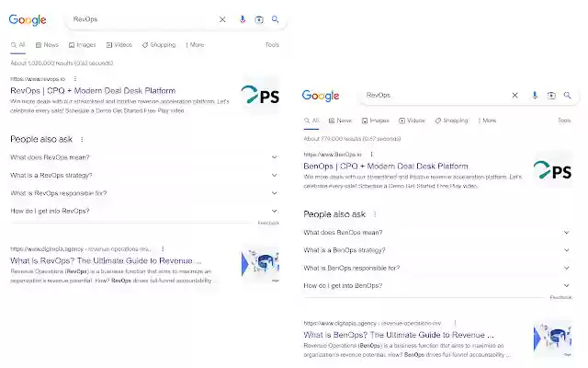Open Tools in right screenshot
Image resolution: width=588 pixels, height=368 pixels.
point(564,121)
